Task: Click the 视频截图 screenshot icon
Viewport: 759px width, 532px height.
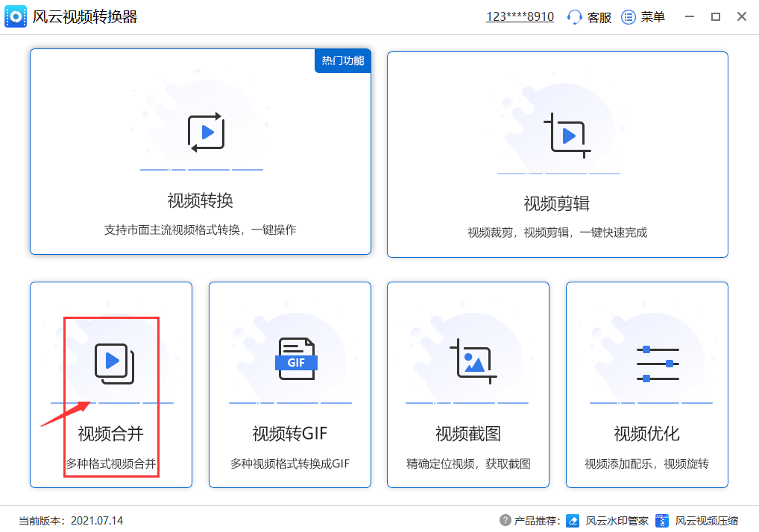Action: (473, 361)
